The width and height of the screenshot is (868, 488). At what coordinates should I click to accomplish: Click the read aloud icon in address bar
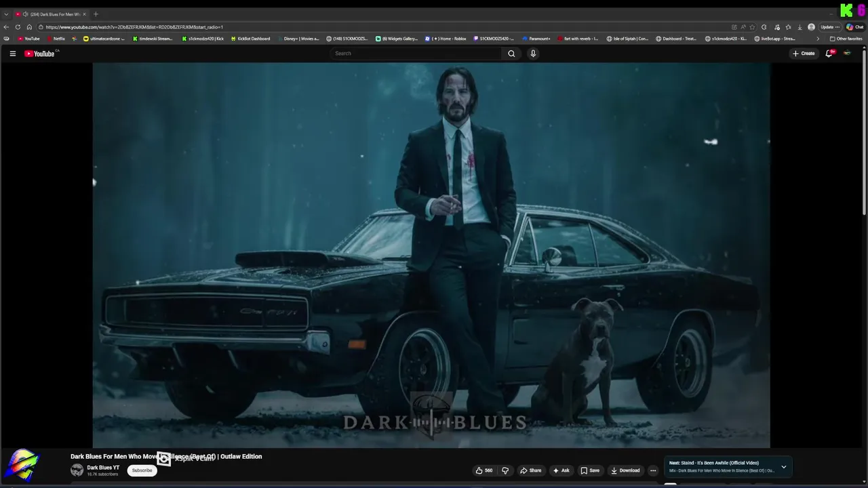point(743,27)
